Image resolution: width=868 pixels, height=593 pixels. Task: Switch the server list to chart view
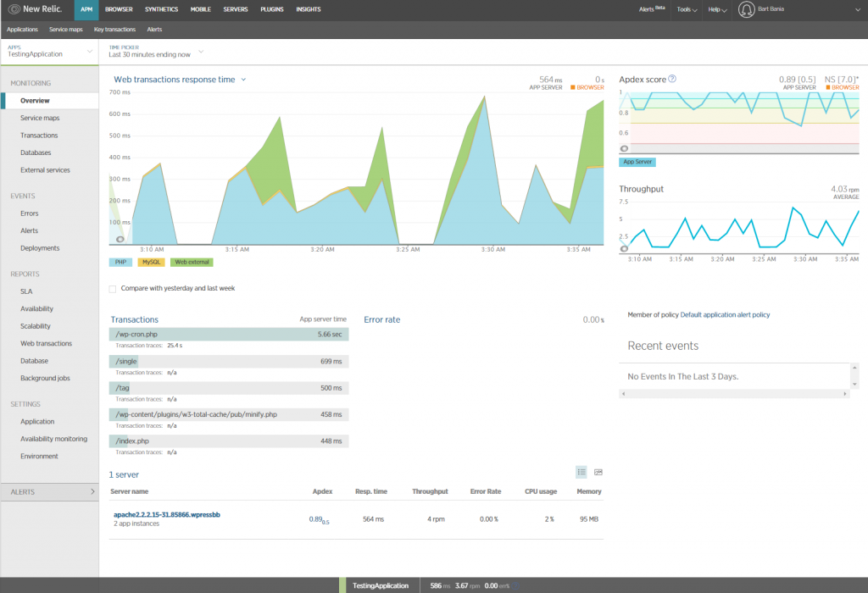[598, 472]
